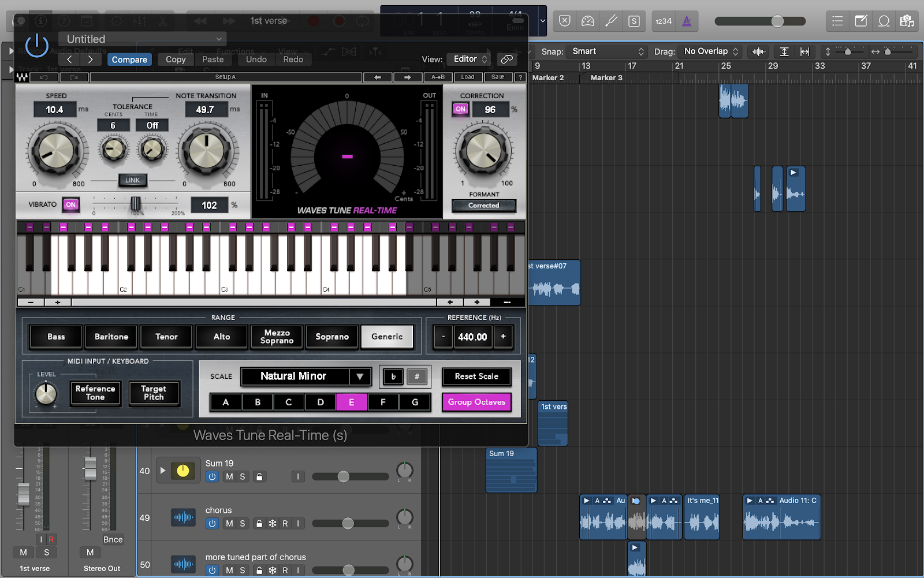The width and height of the screenshot is (924, 578).
Task: Click Waves next setup arrow
Action: [x=408, y=77]
